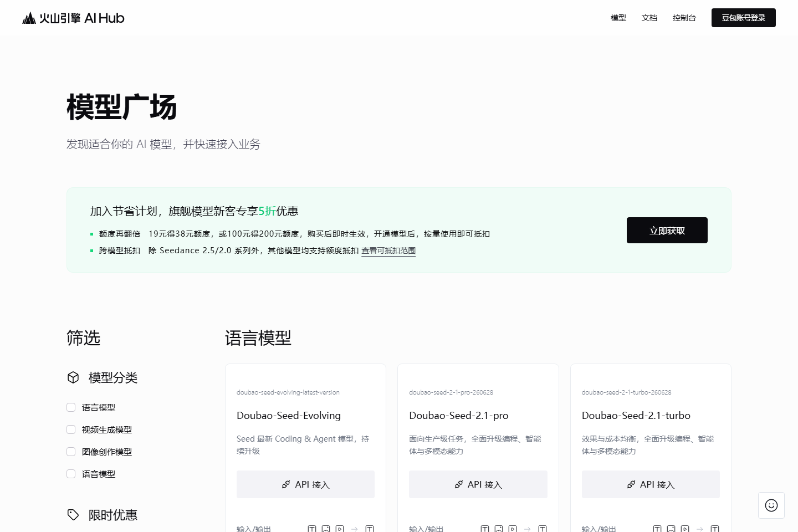This screenshot has width=798, height=532.
Task: Click the model ID doubao-seed-2-1-pro-260628
Action: point(451,392)
